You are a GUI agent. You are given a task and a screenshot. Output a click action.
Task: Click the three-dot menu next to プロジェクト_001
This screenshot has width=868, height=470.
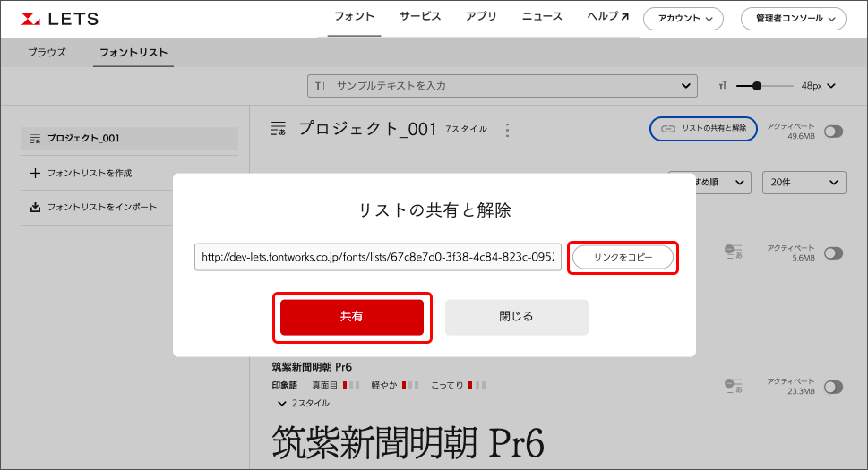click(507, 130)
